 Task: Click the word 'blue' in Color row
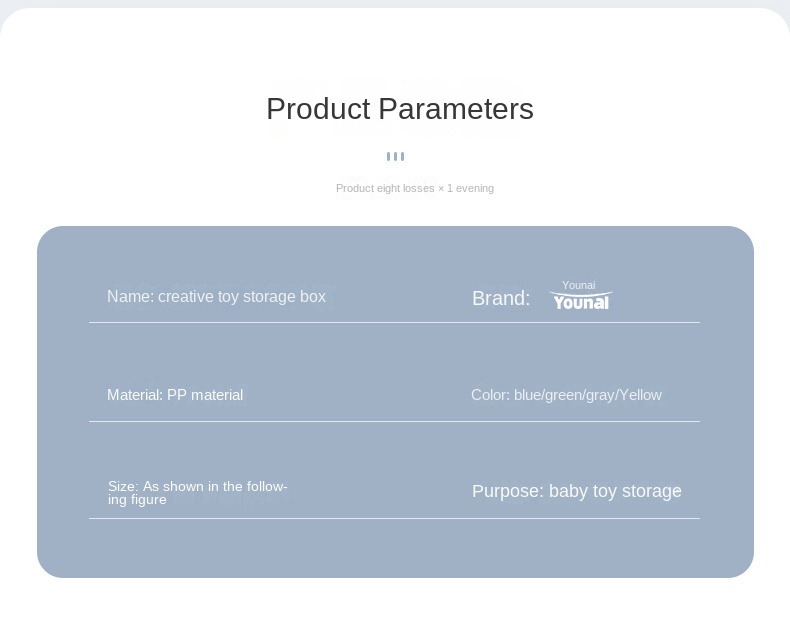(528, 395)
